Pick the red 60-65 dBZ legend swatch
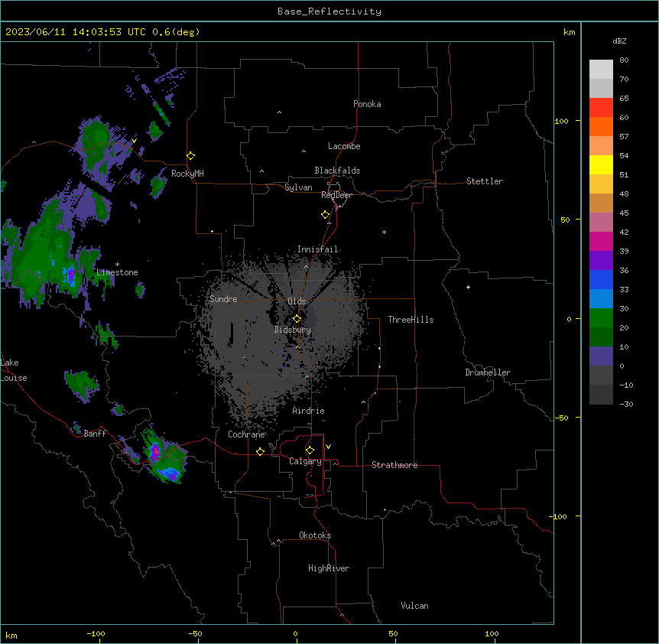This screenshot has height=644, width=659. tap(601, 108)
